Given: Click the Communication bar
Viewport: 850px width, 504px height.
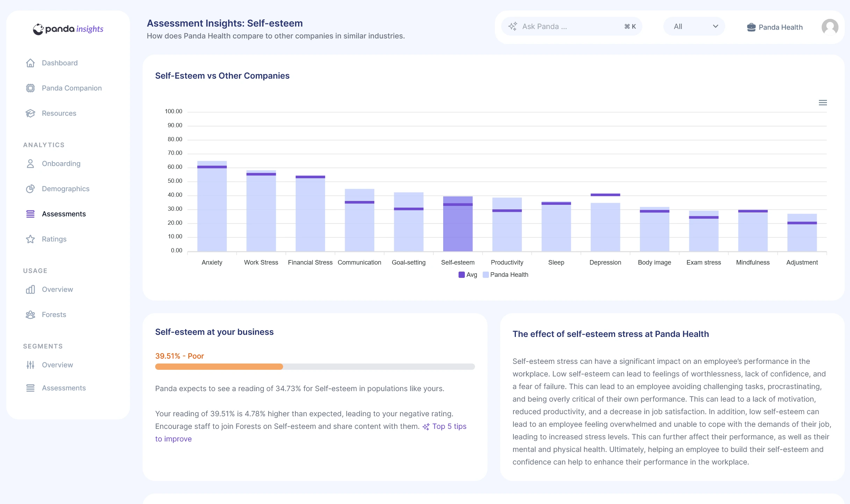Looking at the screenshot, I should tap(360, 220).
